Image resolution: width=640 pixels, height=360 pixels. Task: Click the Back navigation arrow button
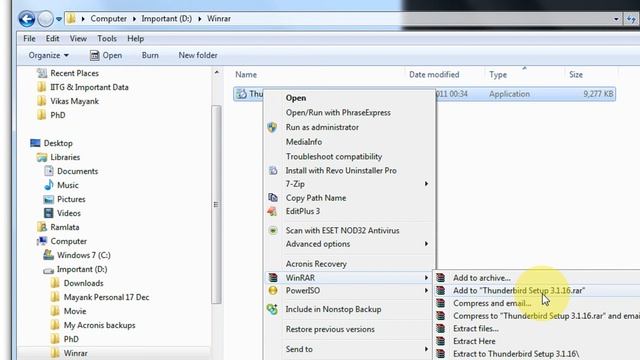click(27, 19)
